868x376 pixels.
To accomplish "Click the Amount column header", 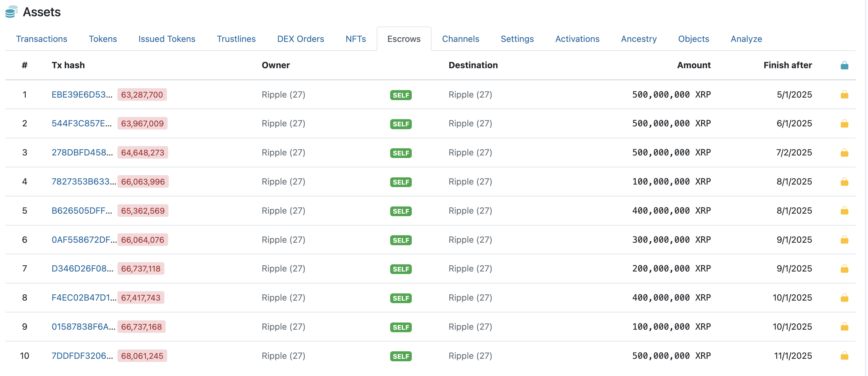I will [694, 65].
